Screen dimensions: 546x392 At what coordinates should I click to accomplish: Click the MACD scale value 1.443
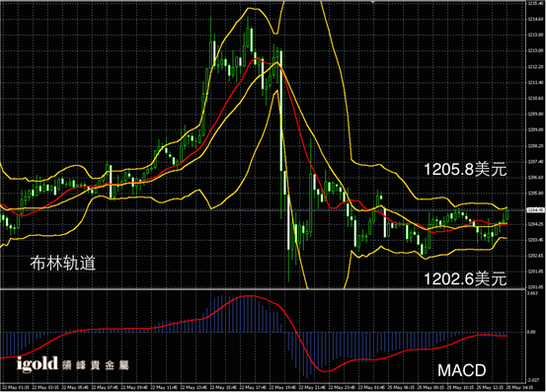[533, 293]
